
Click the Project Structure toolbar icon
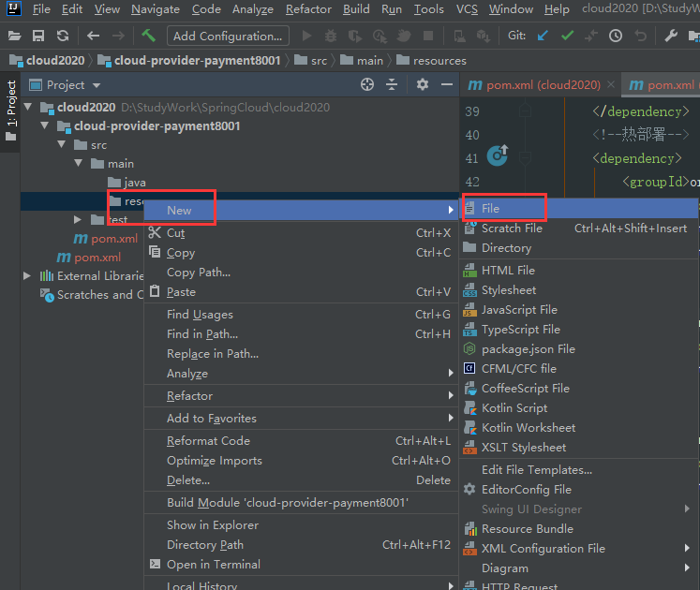pyautogui.click(x=694, y=36)
